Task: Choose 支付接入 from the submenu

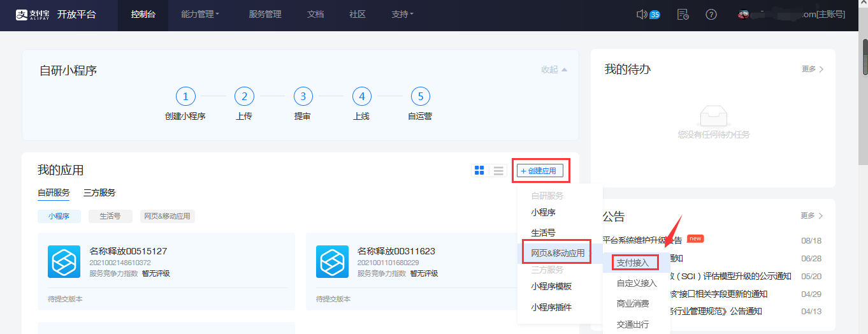Action: point(632,263)
